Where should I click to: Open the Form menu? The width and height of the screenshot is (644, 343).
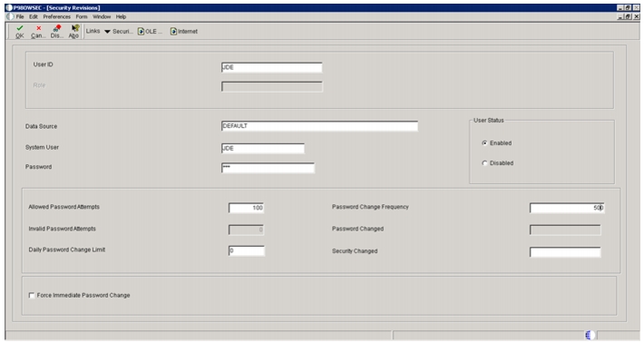pyautogui.click(x=82, y=17)
